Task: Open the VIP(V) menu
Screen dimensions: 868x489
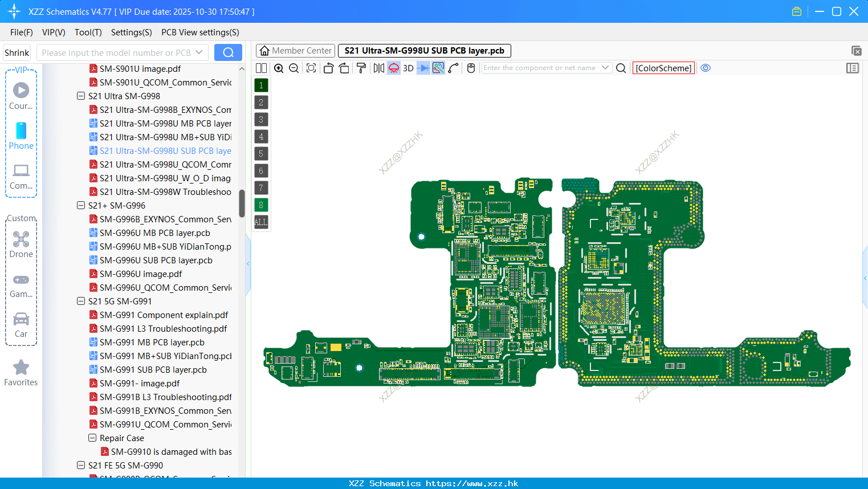Action: tap(54, 32)
